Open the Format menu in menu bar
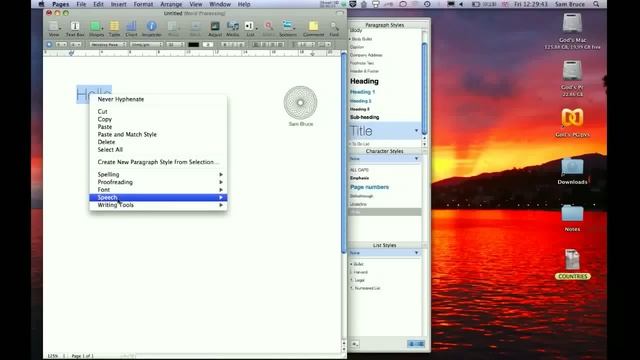640x360 pixels. pos(143,4)
